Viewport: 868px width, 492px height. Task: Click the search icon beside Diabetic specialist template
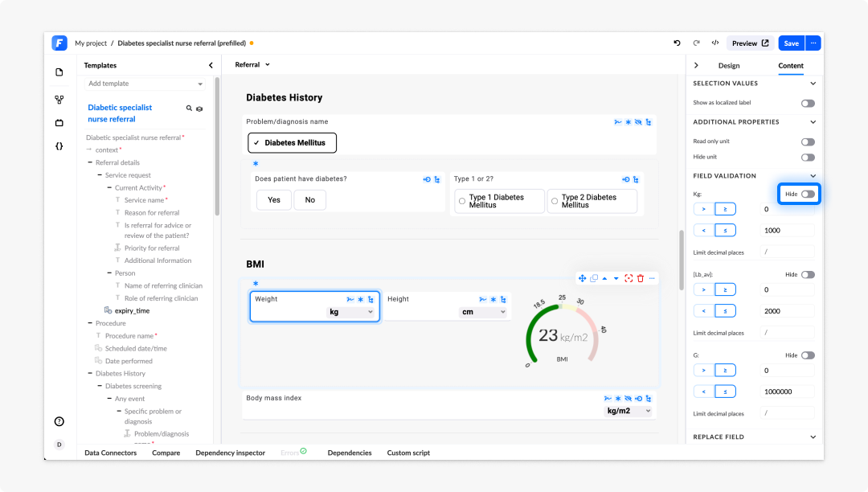(x=189, y=109)
